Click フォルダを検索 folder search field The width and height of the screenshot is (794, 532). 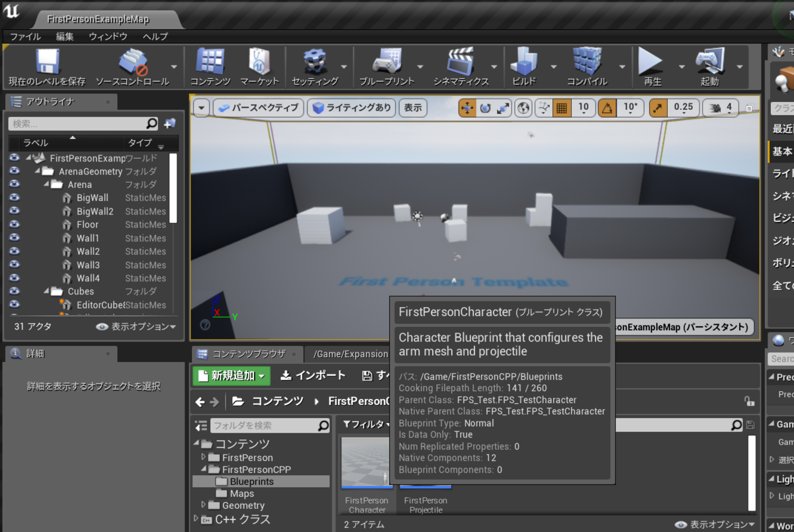tap(271, 425)
